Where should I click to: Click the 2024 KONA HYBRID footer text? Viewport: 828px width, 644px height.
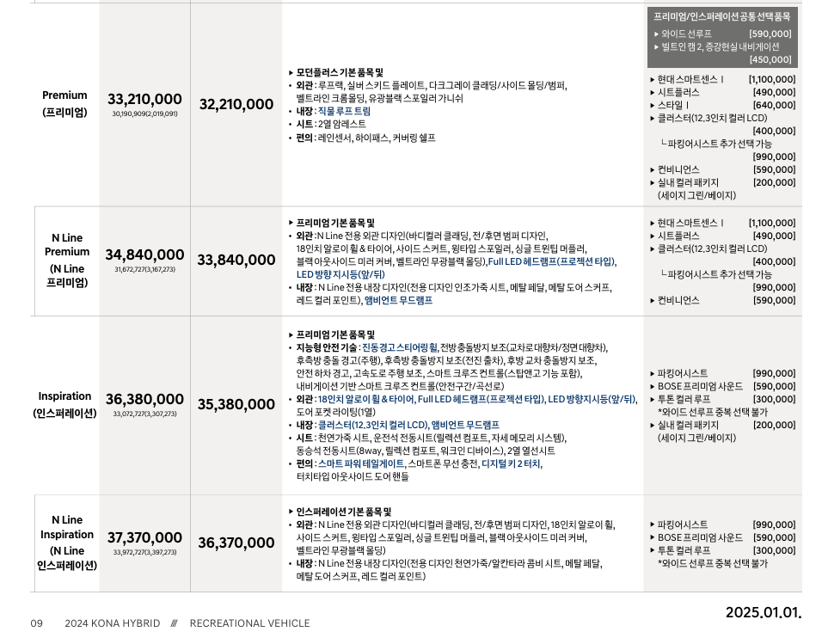coord(113,623)
